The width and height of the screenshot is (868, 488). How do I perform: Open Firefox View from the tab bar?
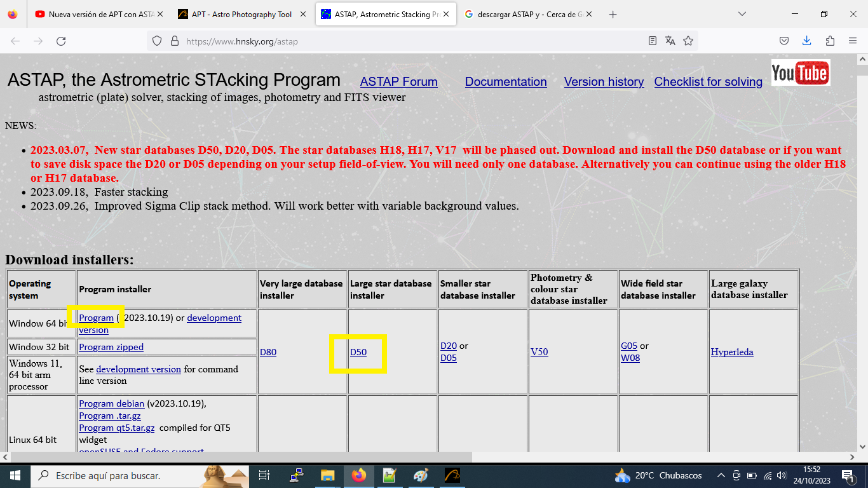(13, 14)
